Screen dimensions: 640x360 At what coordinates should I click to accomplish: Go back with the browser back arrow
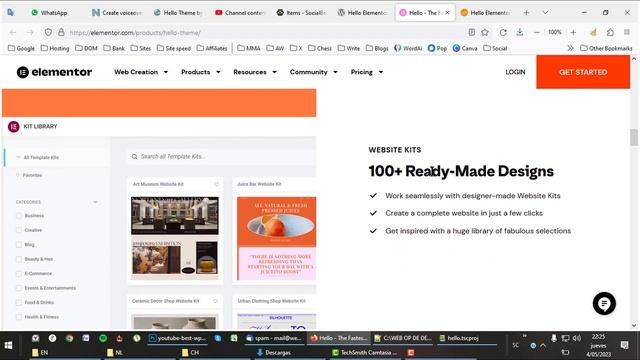(13, 32)
